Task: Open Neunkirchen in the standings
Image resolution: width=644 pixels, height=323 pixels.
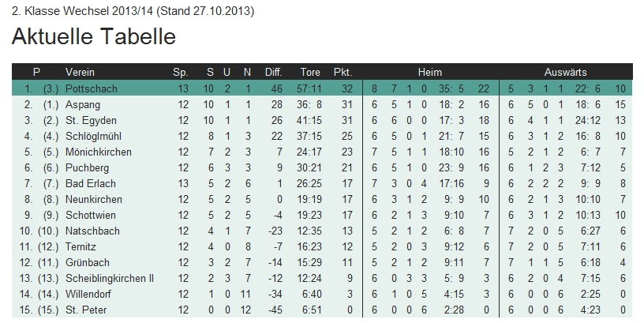Action: tap(93, 199)
